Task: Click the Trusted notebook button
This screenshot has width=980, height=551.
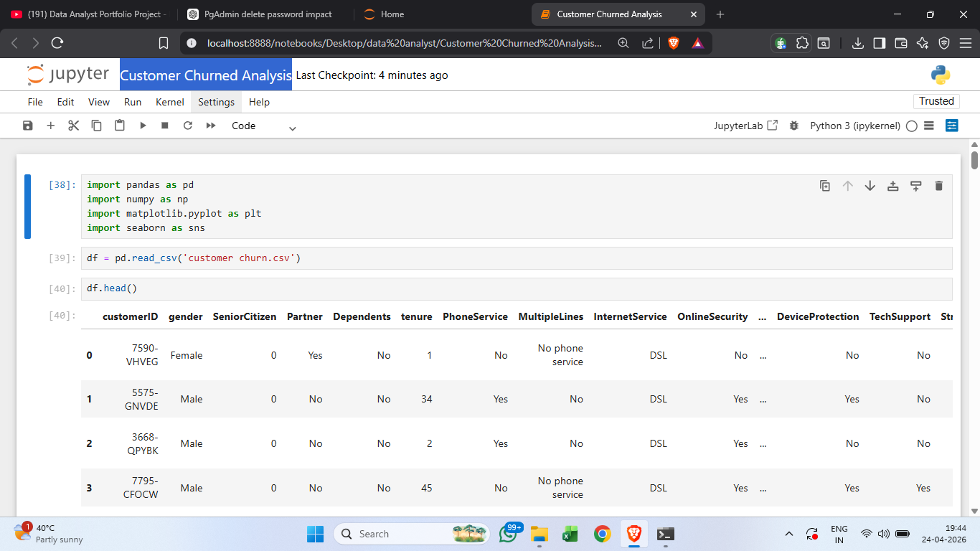Action: 937,101
